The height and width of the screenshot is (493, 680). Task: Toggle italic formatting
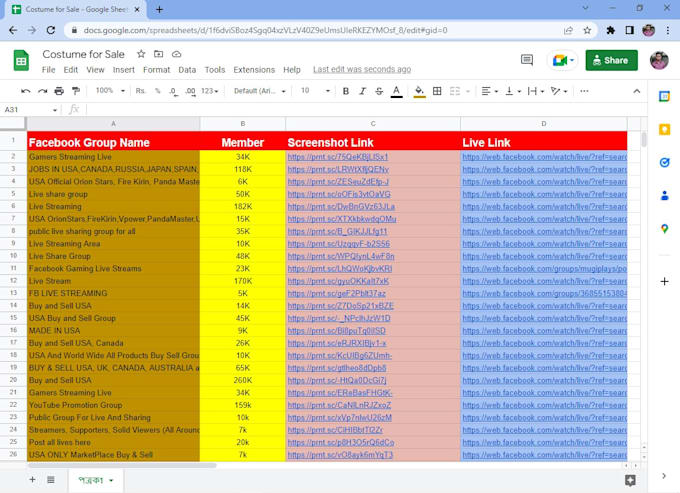[x=363, y=91]
